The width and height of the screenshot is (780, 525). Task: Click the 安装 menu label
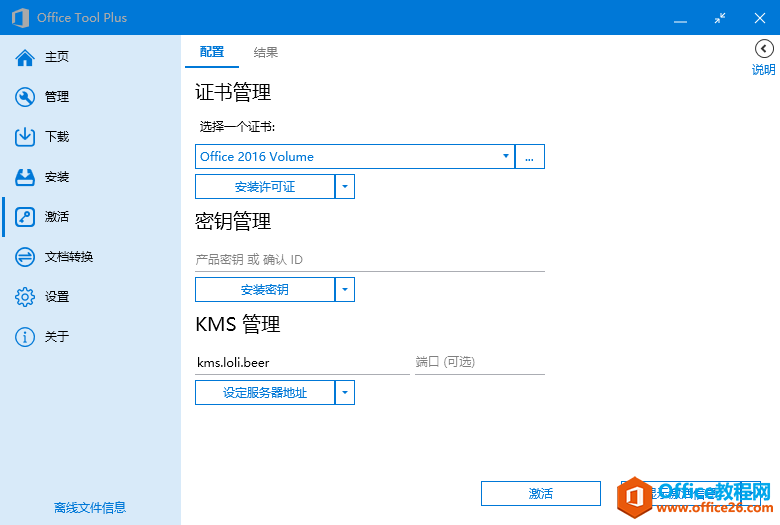(57, 177)
